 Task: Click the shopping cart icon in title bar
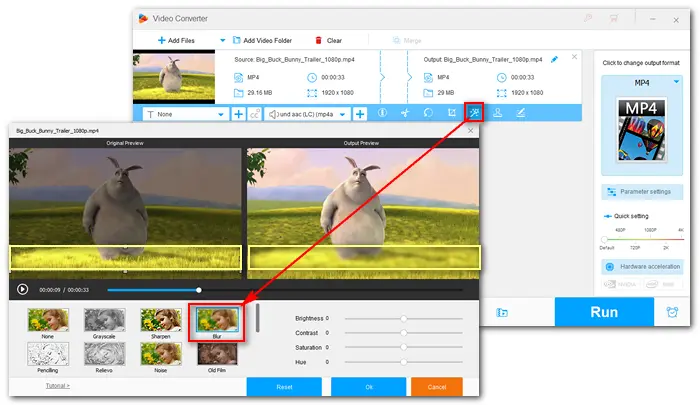614,18
